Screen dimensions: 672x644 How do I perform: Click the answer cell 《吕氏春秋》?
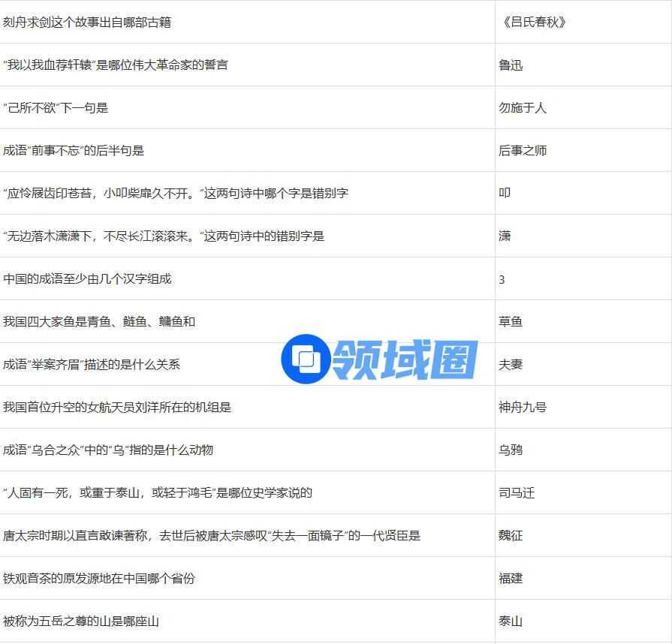click(x=533, y=23)
